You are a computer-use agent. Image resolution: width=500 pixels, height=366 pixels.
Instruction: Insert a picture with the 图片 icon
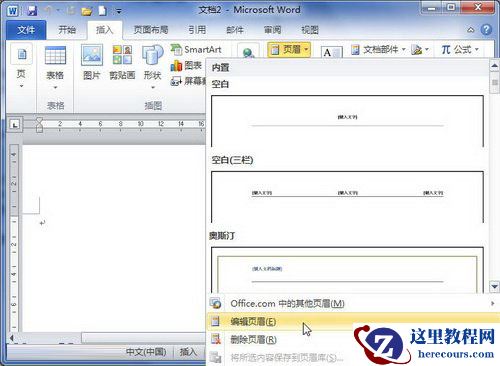[x=92, y=63]
